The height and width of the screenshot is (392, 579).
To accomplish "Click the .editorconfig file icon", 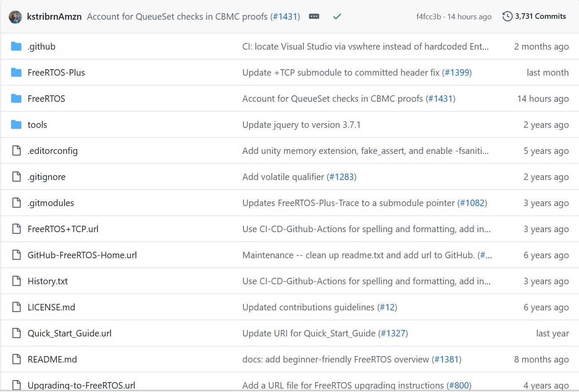I will 16,150.
